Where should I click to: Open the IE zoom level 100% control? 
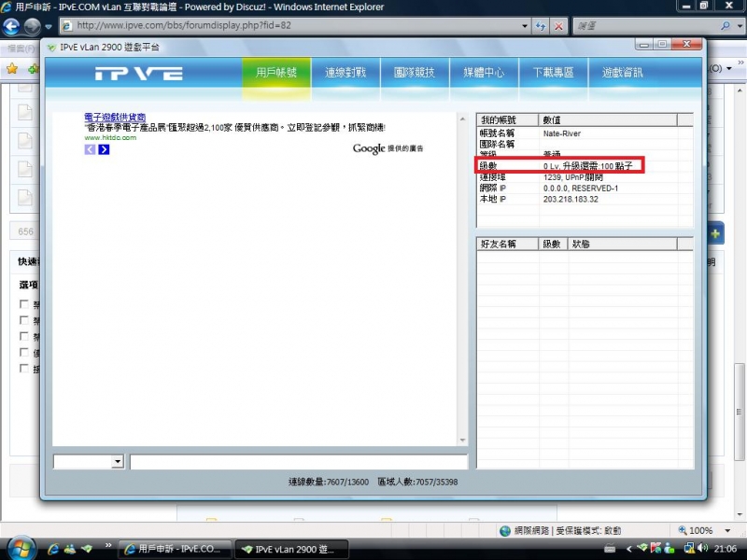(x=696, y=530)
